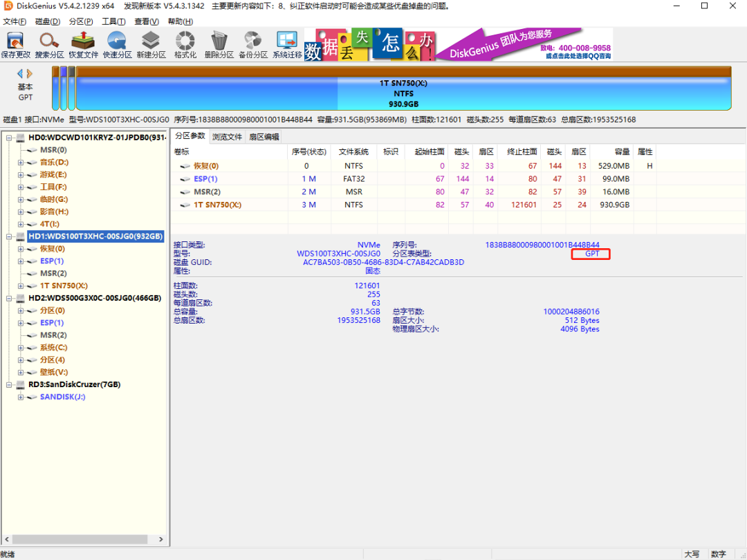Click the DiskGenius app icon in title bar
The width and height of the screenshot is (747, 560).
click(x=8, y=6)
